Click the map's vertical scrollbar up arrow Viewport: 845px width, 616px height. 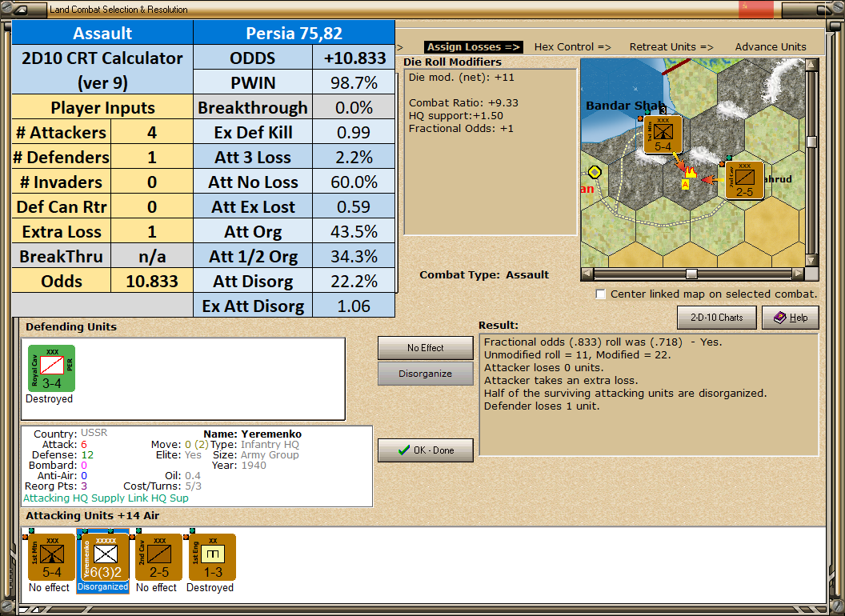[x=811, y=66]
